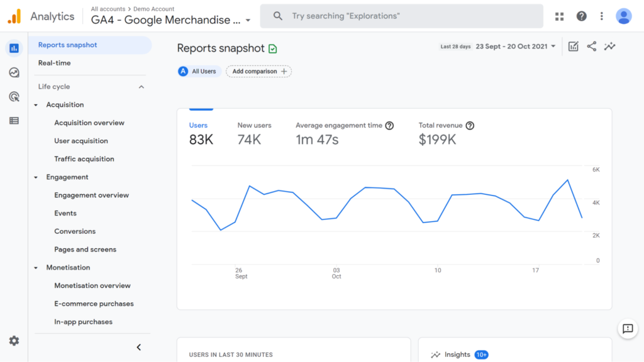Collapse the navigation sidebar

[x=139, y=347]
